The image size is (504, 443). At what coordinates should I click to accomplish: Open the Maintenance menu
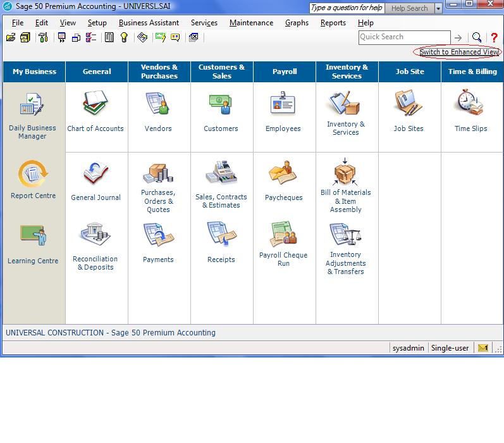click(x=251, y=23)
